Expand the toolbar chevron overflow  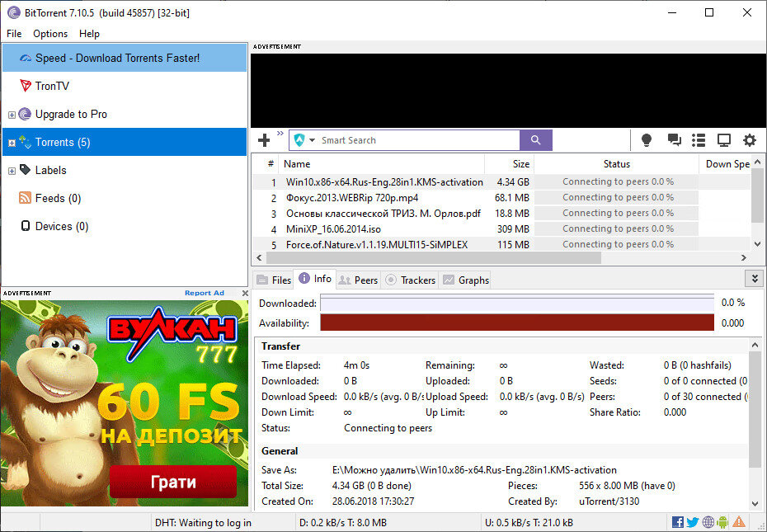point(280,133)
